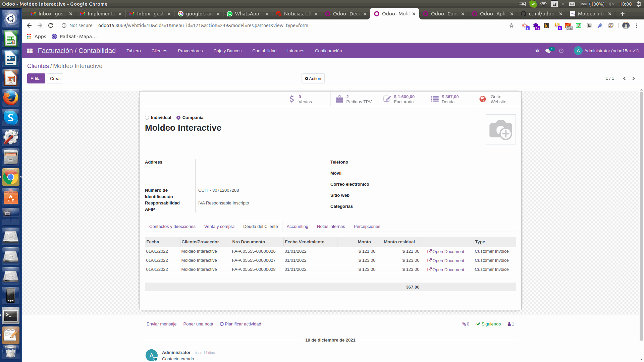The height and width of the screenshot is (362, 644).
Task: Go to next record arrow
Action: click(634, 78)
